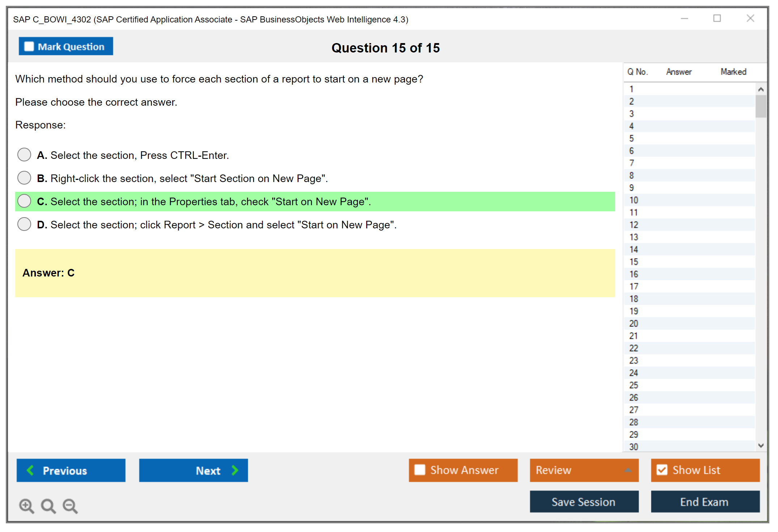The image size is (778, 532).
Task: Click the green right arrow on Next
Action: [x=235, y=470]
